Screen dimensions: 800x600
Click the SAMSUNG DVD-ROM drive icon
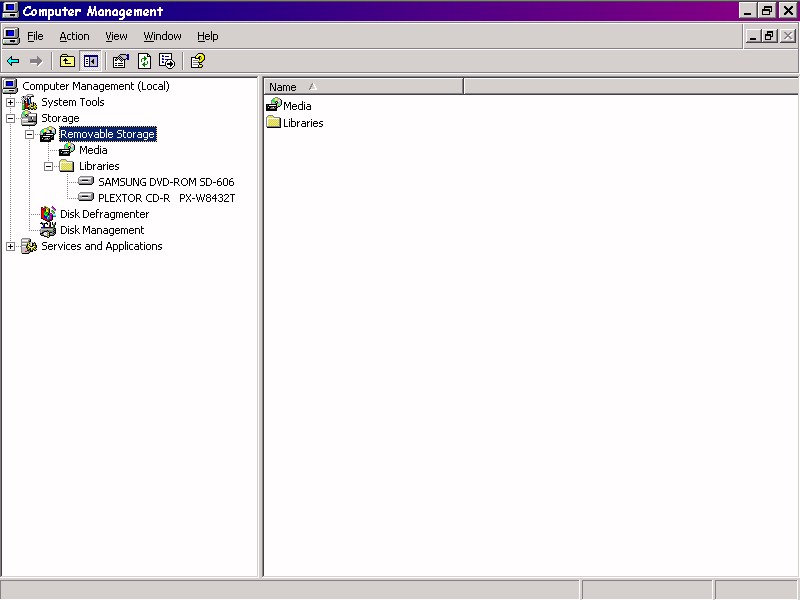click(x=86, y=181)
